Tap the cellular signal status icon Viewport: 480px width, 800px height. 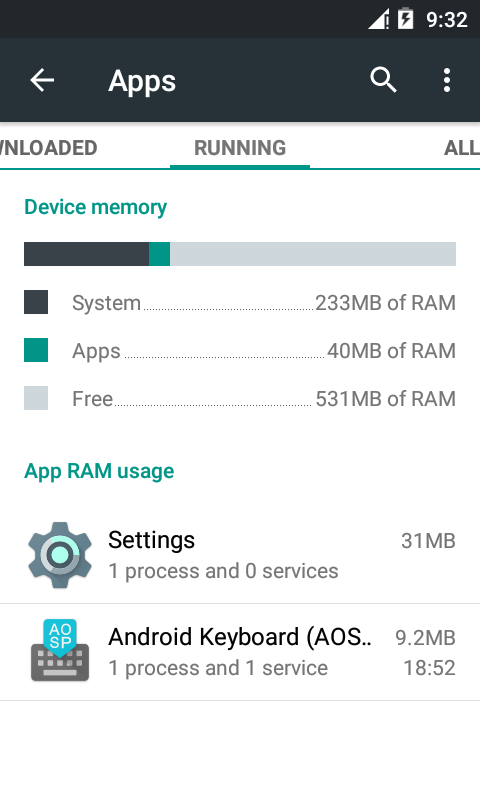coord(379,19)
